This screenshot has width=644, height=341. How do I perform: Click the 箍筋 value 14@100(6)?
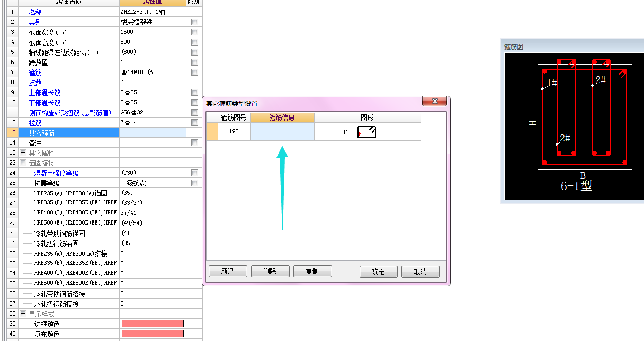(138, 73)
